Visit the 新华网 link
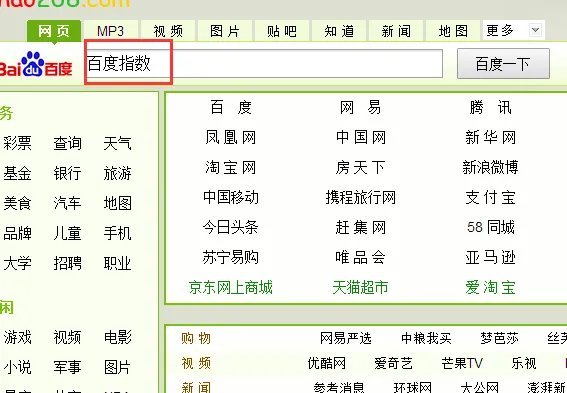 490,137
